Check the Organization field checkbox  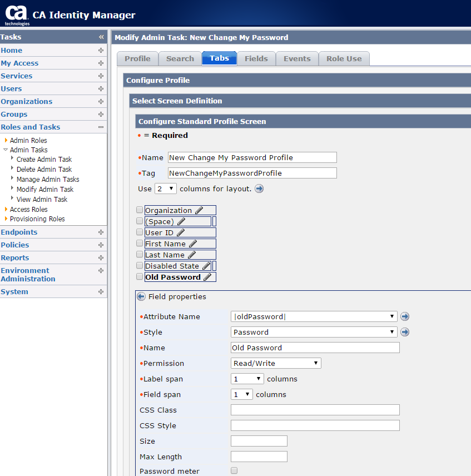[x=140, y=210]
